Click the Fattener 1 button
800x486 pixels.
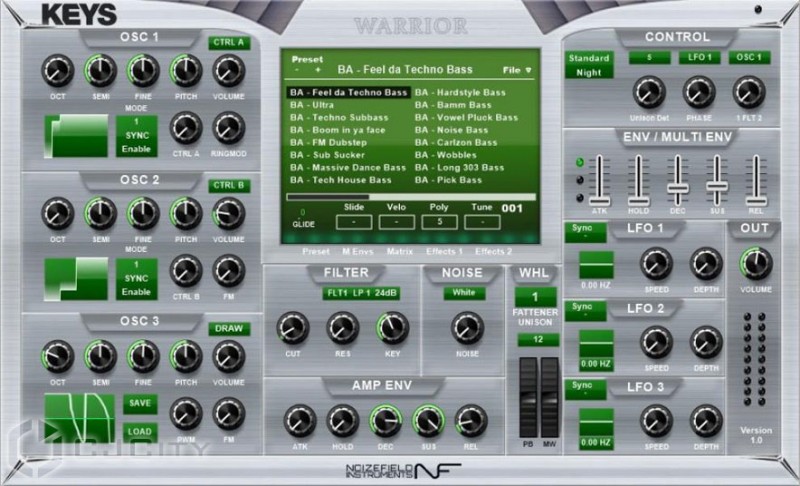pos(535,297)
